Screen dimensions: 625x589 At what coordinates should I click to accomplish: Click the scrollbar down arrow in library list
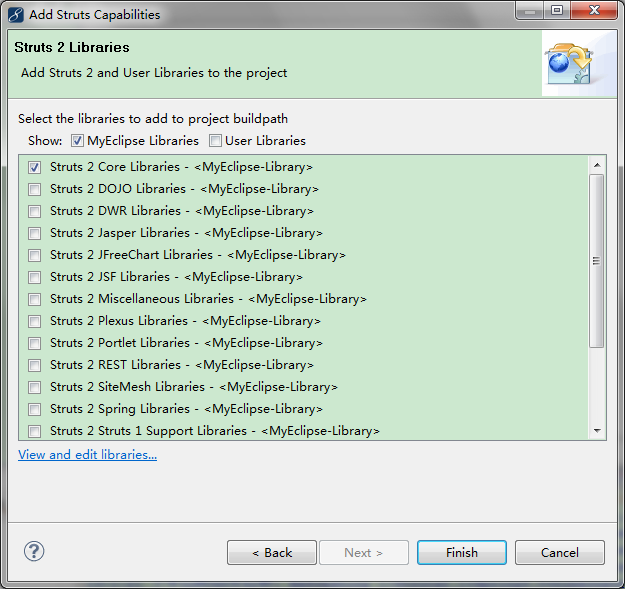(x=597, y=430)
